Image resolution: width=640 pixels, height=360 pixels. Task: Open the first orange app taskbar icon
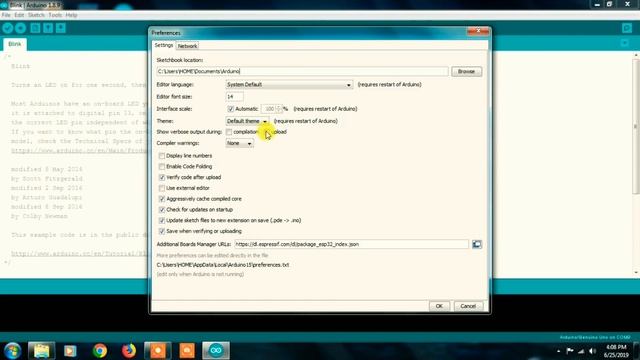click(x=158, y=351)
